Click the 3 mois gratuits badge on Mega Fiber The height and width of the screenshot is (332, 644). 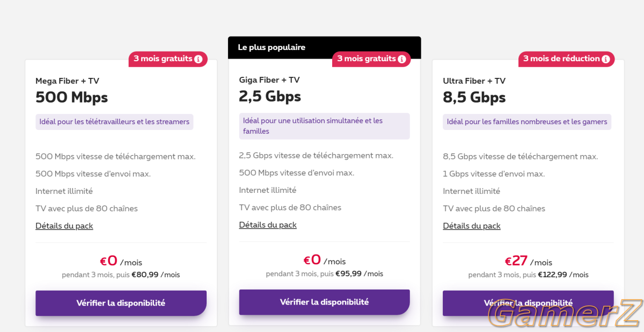[x=168, y=59]
